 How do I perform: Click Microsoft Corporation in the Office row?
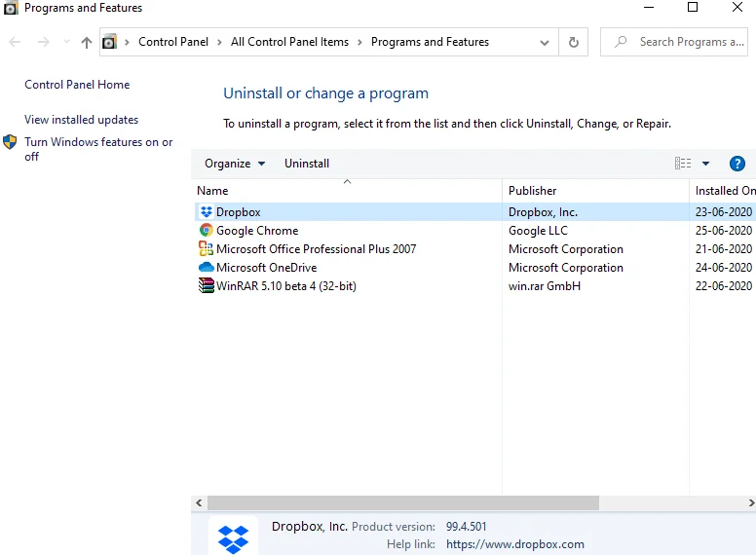point(566,249)
